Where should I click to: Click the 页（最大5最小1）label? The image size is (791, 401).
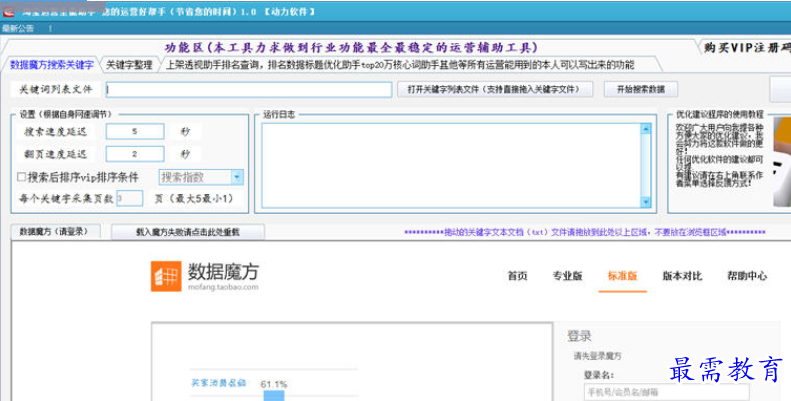[x=194, y=198]
